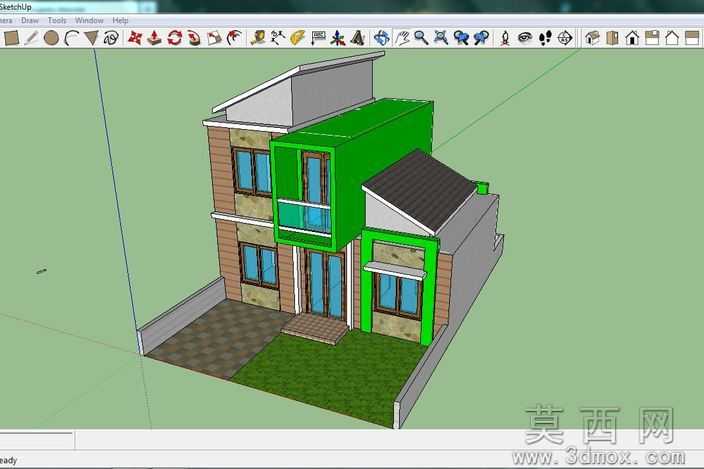Viewport: 704px width, 469px height.
Task: Select the Circle drawing tool
Action: [x=51, y=38]
